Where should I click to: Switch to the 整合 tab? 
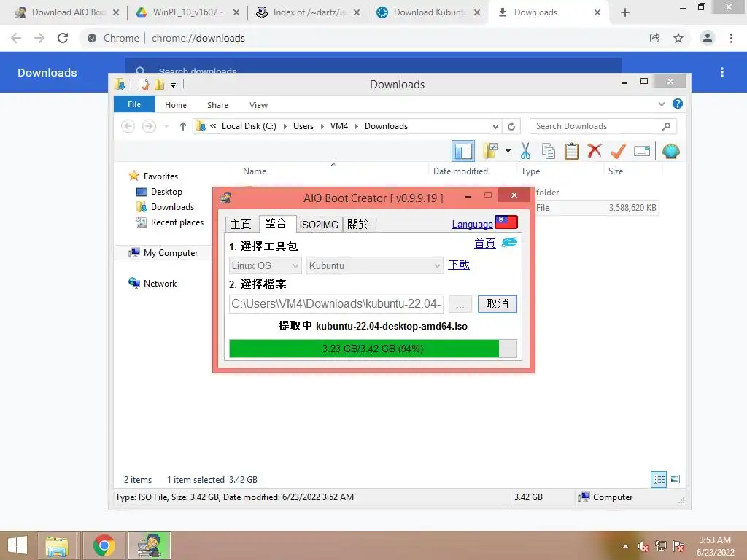coord(276,223)
